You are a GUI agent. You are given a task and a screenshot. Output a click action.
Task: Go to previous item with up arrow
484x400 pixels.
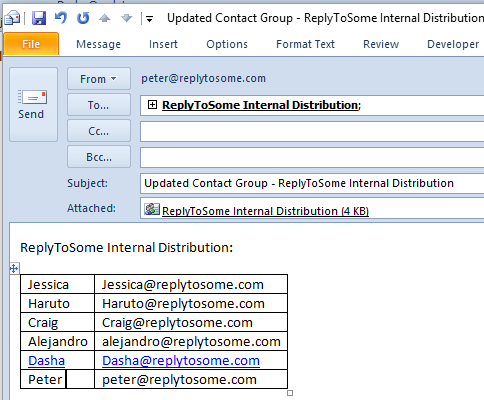click(105, 18)
